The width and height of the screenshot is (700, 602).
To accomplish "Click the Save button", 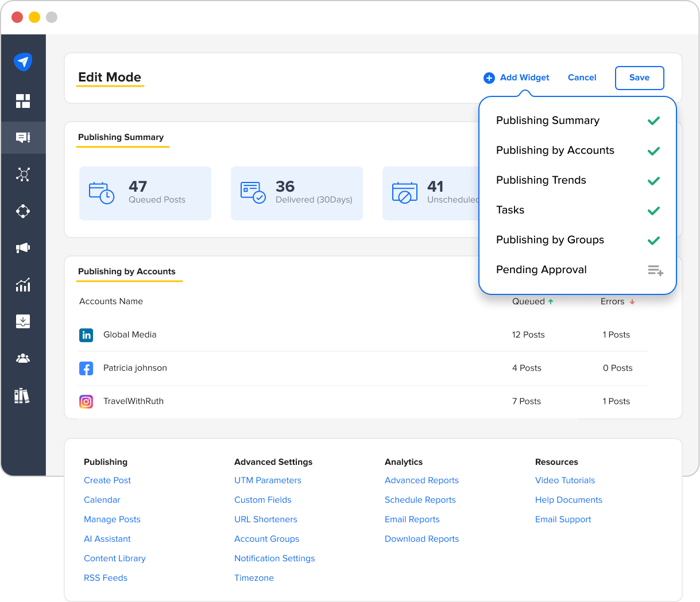I will click(639, 78).
